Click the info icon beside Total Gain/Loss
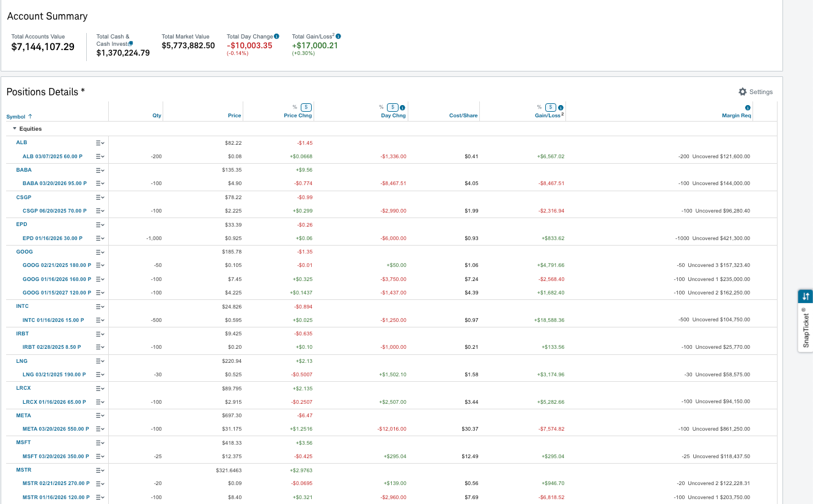Image resolution: width=813 pixels, height=504 pixels. click(x=339, y=37)
